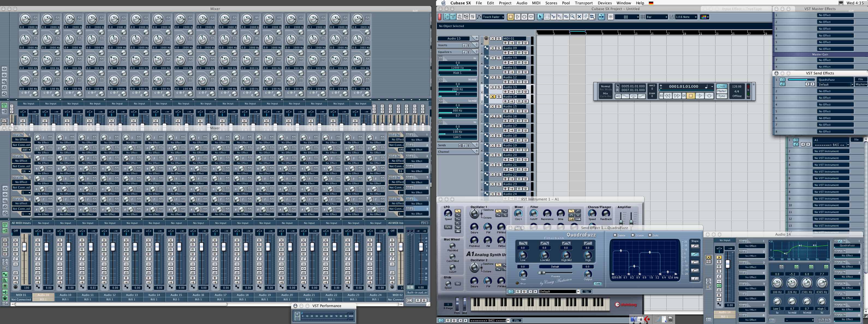Toggle the Autoscroll toolbar button

[x=601, y=17]
